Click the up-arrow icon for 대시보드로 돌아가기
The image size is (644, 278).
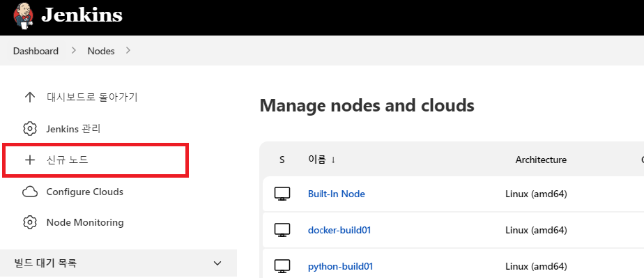coord(29,98)
